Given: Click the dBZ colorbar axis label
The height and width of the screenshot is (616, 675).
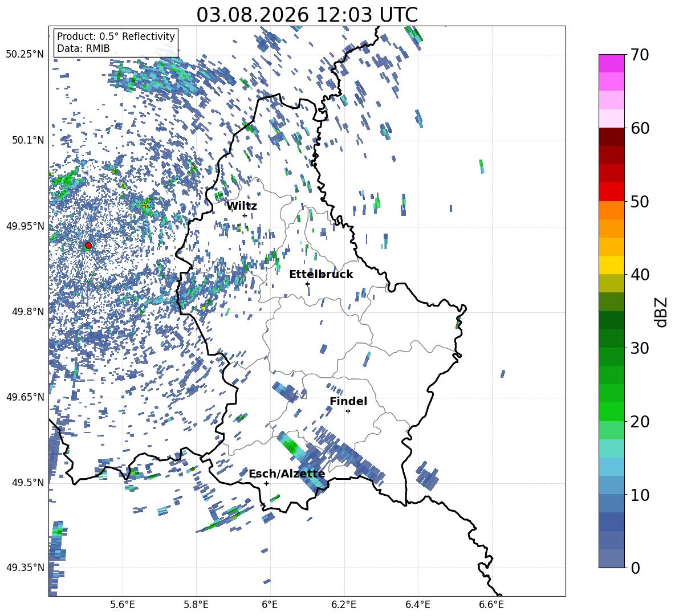Looking at the screenshot, I should coord(662,312).
